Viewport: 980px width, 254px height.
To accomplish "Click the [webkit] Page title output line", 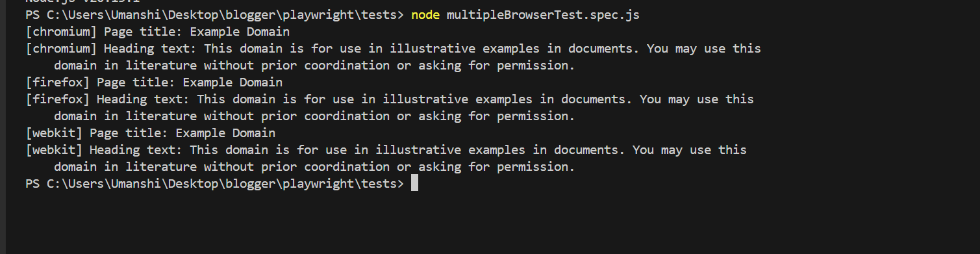I will point(151,133).
